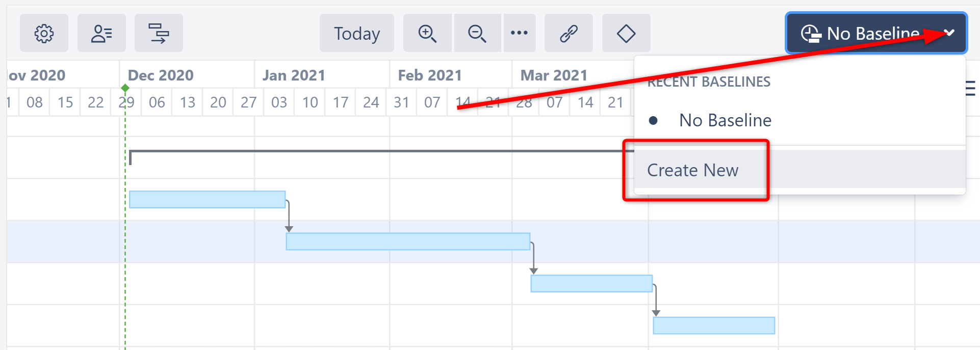This screenshot has width=980, height=350.
Task: Select the resources panel icon
Action: [x=101, y=33]
